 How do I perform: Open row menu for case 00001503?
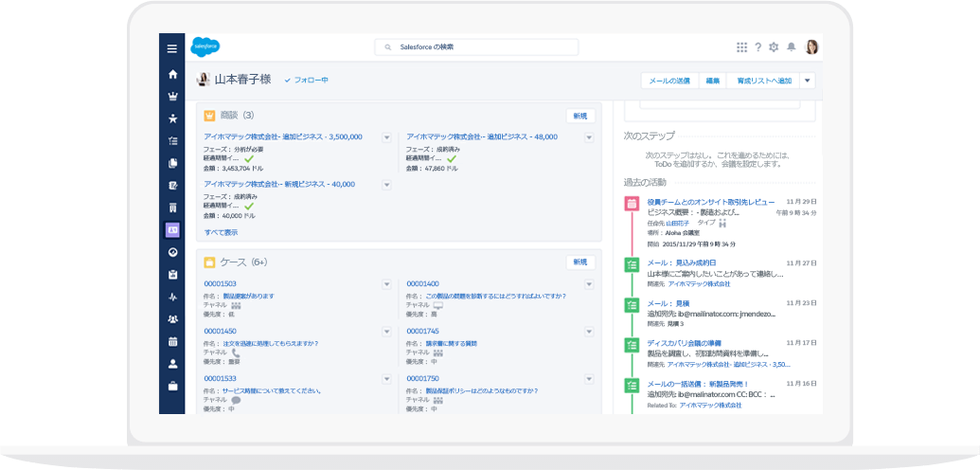[386, 284]
